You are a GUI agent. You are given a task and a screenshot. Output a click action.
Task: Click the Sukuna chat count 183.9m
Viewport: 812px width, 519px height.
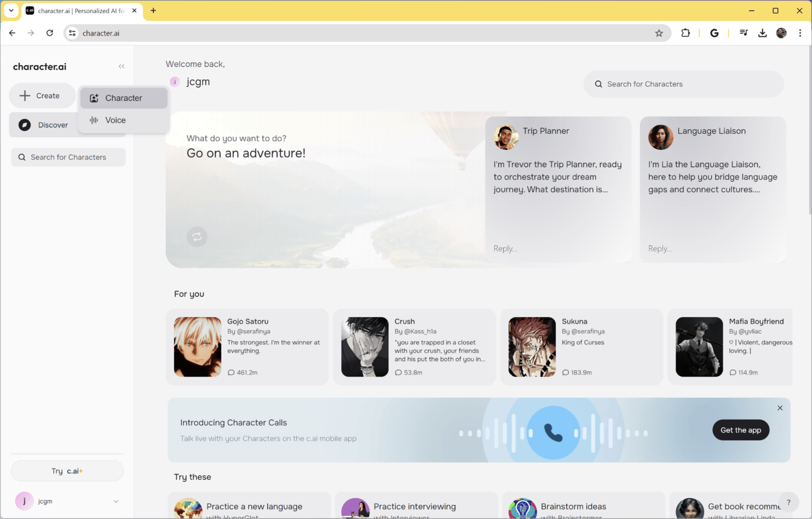[x=577, y=372]
